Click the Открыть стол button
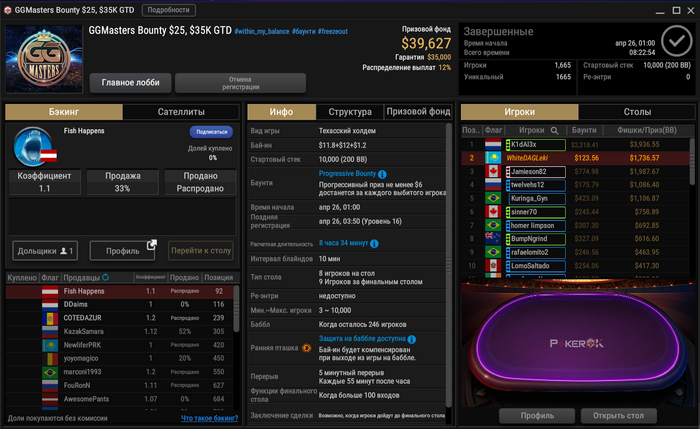Image resolution: width=700 pixels, height=429 pixels. (x=618, y=416)
